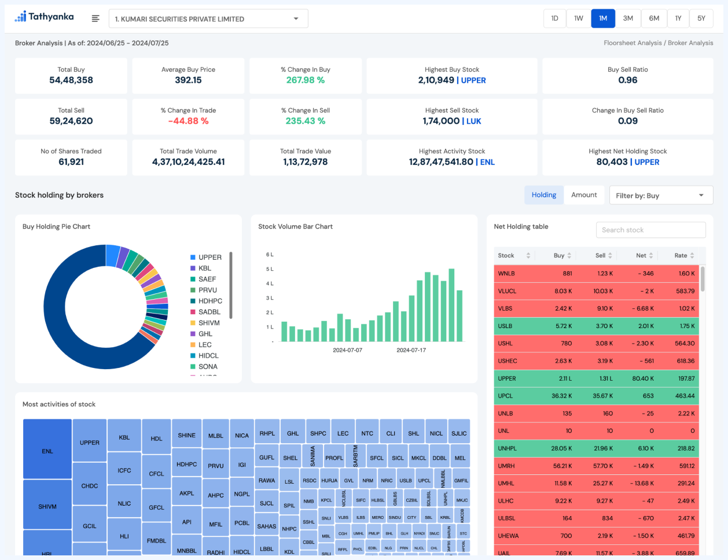Open the Kumari Securities broker dropdown
This screenshot has width=728, height=560.
[208, 19]
